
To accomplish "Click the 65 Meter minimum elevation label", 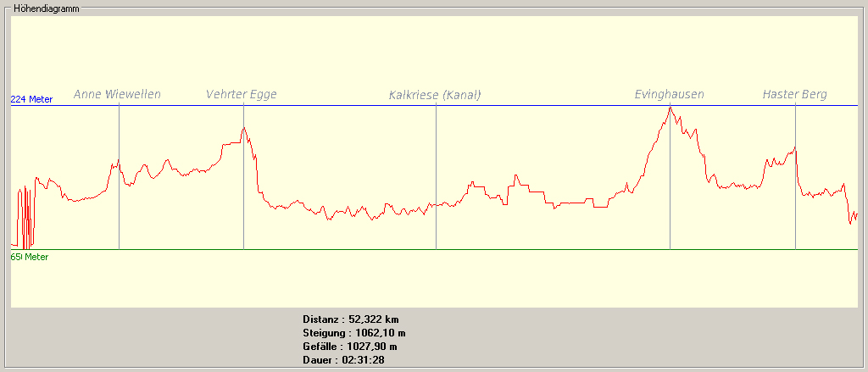I will click(x=30, y=257).
